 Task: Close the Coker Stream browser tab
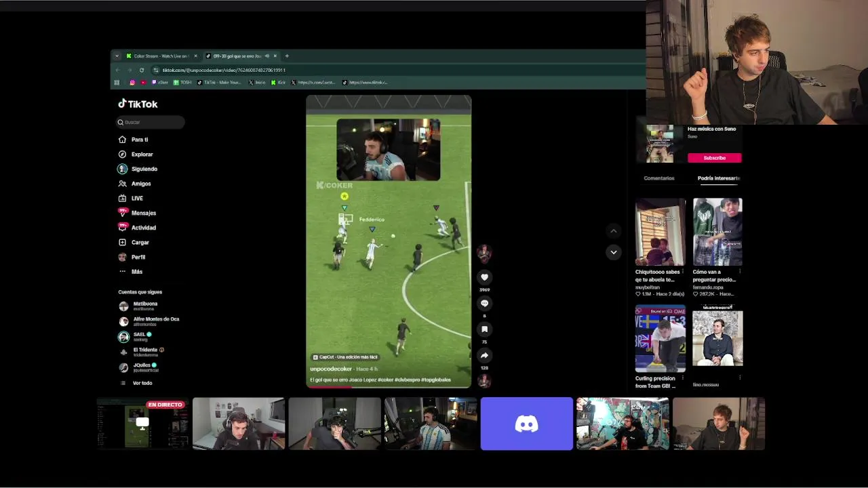[196, 56]
